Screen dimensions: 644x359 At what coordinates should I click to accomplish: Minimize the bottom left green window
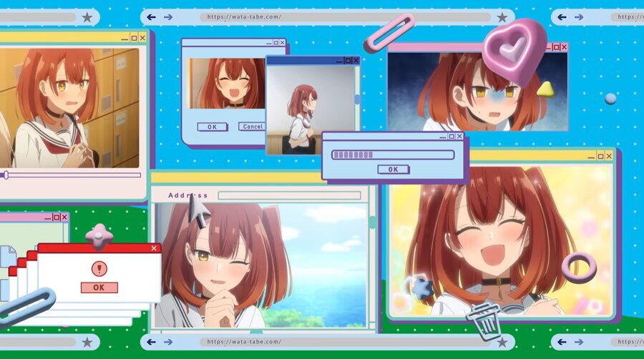pyautogui.click(x=48, y=217)
